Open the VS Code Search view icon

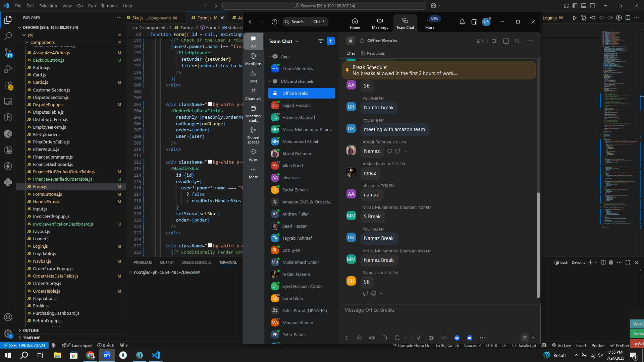click(x=8, y=36)
